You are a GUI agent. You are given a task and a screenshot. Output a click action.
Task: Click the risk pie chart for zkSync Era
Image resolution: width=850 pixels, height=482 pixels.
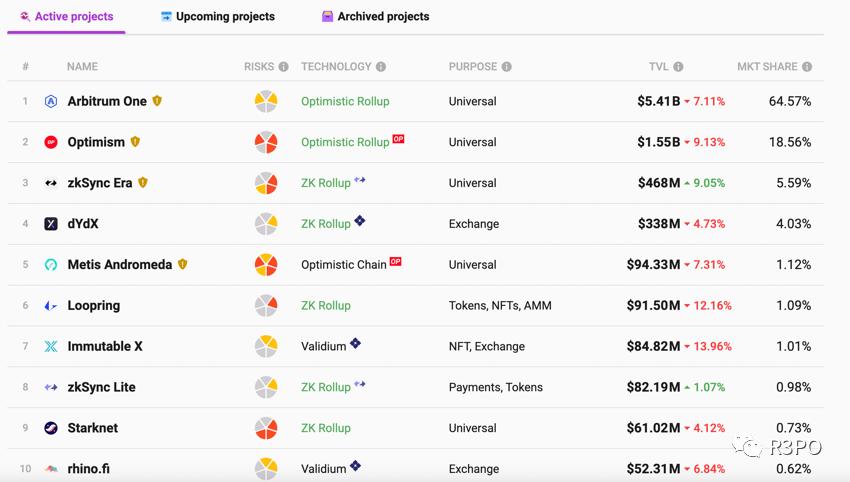[265, 183]
